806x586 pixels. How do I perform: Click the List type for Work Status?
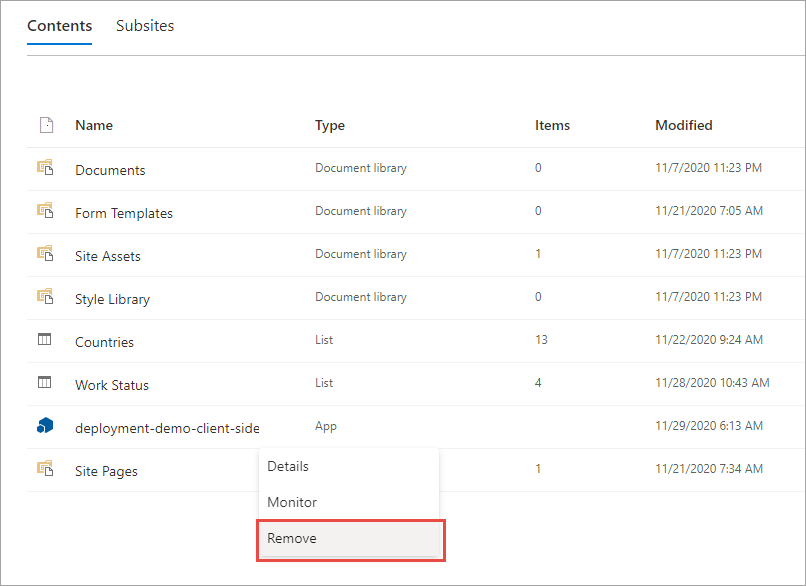[324, 383]
